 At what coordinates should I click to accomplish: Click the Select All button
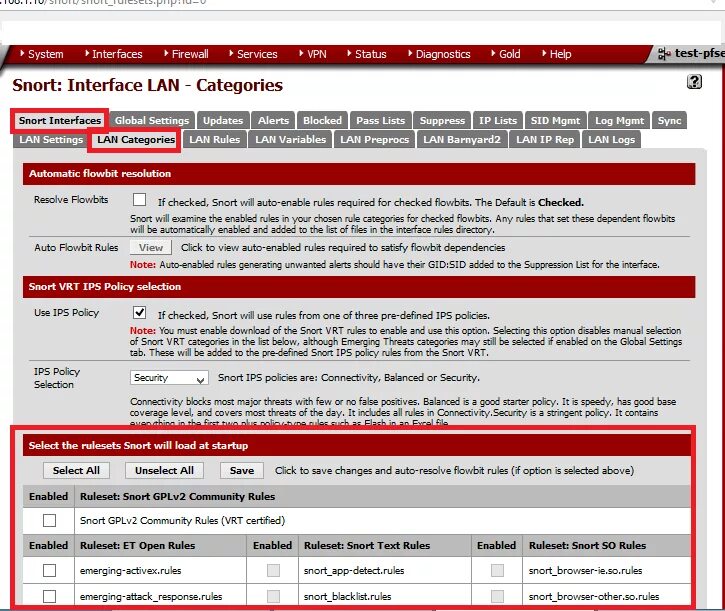click(76, 470)
